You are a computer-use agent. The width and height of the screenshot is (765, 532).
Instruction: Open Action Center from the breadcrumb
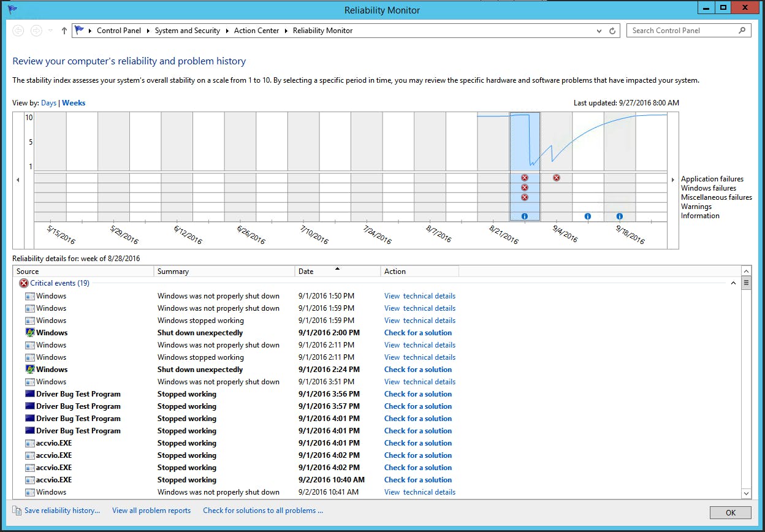[256, 30]
